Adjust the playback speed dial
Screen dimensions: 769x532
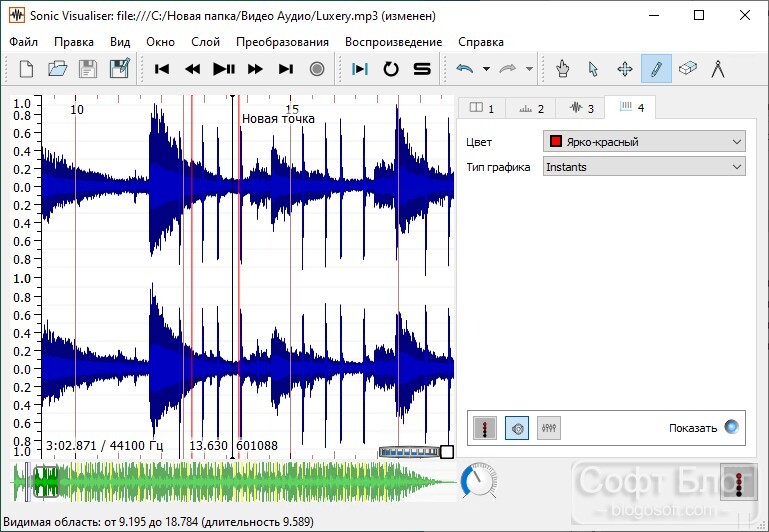point(479,481)
